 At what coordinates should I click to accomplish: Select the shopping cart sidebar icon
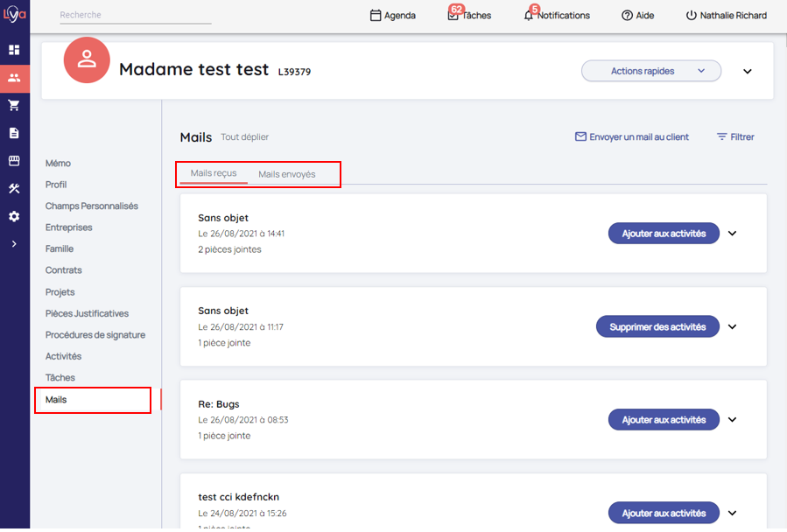[x=14, y=105]
